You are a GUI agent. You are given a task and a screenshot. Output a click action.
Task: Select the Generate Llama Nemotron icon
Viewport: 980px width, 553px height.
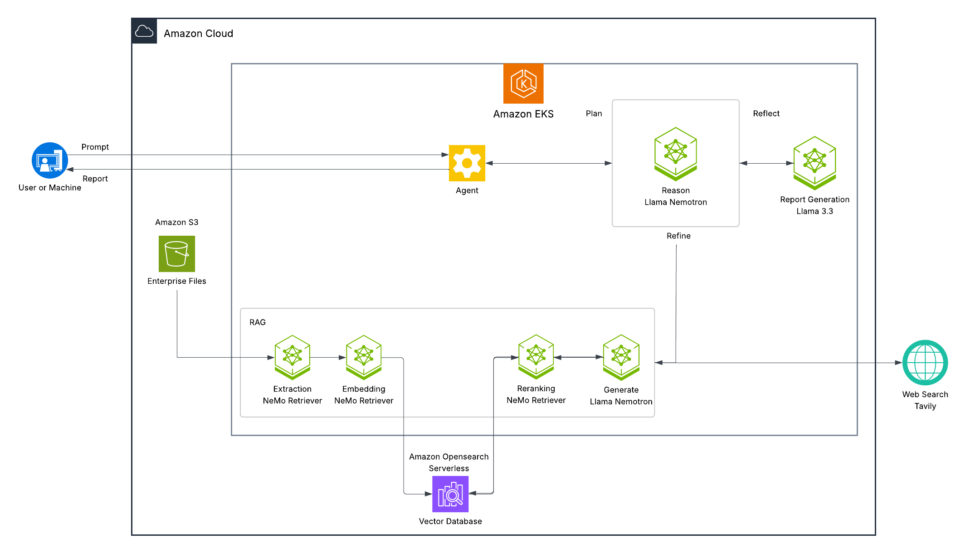(621, 357)
